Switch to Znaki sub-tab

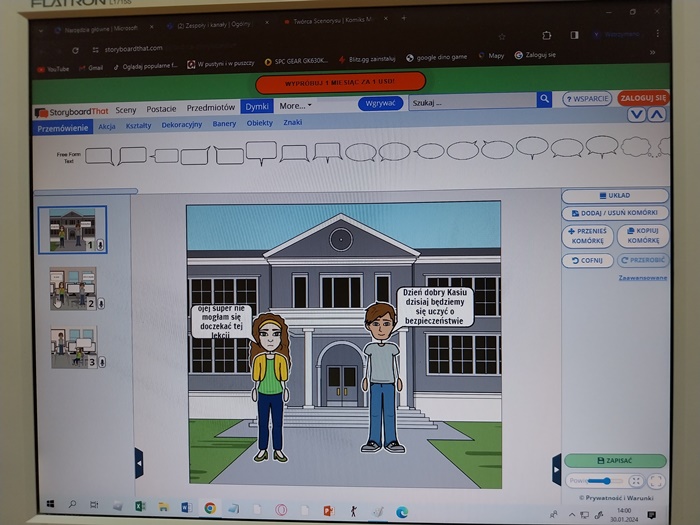point(293,122)
